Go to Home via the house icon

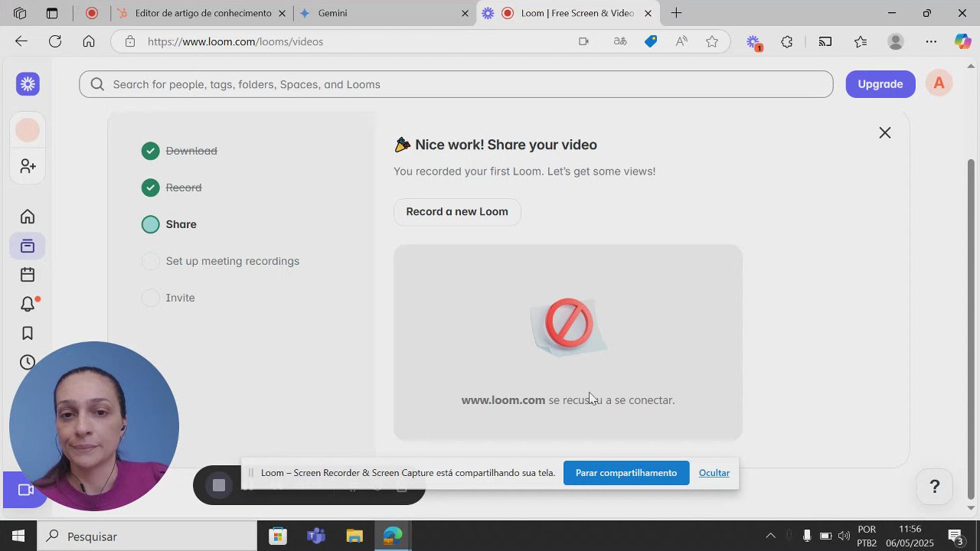(28, 217)
